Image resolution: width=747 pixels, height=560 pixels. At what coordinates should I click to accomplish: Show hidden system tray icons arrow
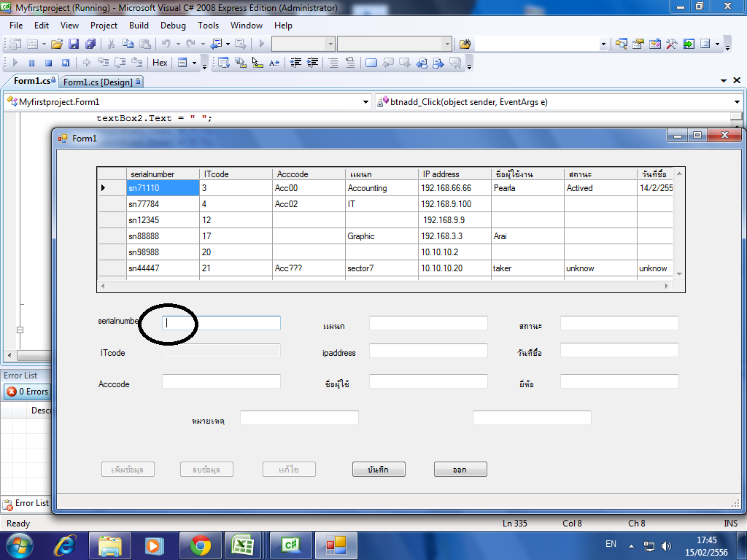click(631, 545)
